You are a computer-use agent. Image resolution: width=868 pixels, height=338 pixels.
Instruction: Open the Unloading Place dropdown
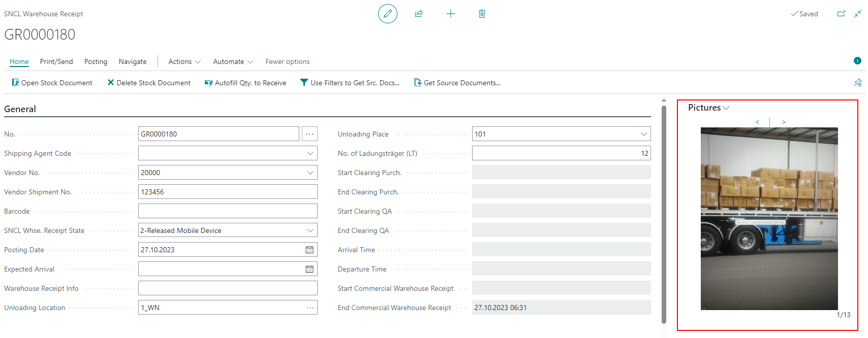(643, 134)
